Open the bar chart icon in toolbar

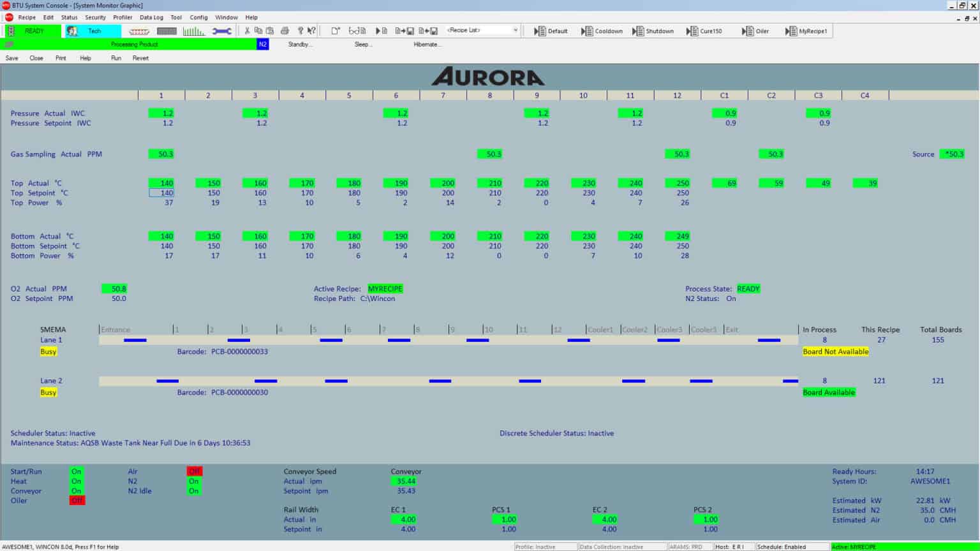tap(193, 31)
